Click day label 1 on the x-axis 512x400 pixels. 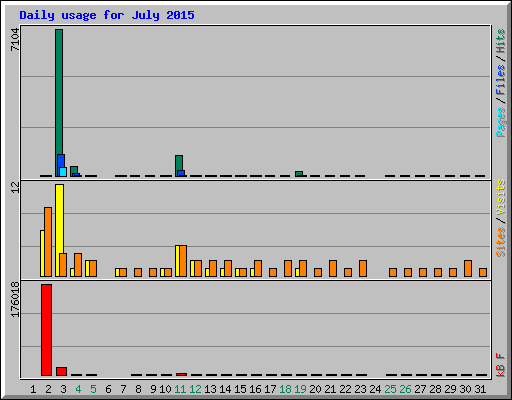point(33,389)
